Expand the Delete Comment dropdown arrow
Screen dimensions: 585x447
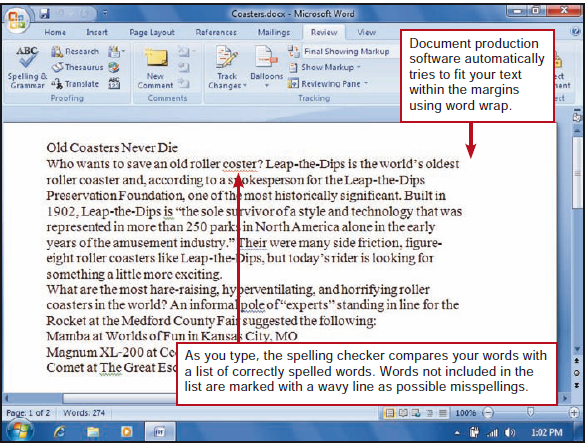pos(194,51)
